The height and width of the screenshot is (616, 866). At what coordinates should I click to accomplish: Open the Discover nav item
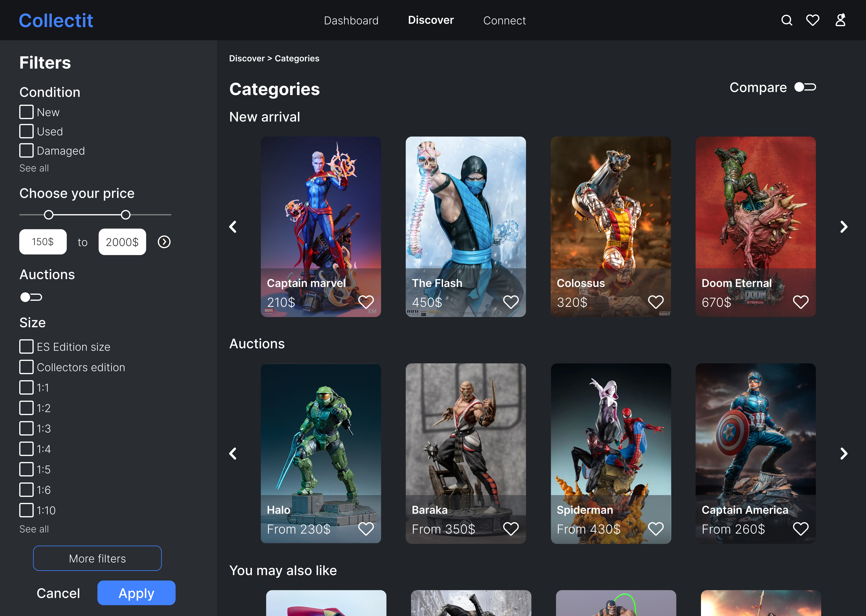point(431,20)
